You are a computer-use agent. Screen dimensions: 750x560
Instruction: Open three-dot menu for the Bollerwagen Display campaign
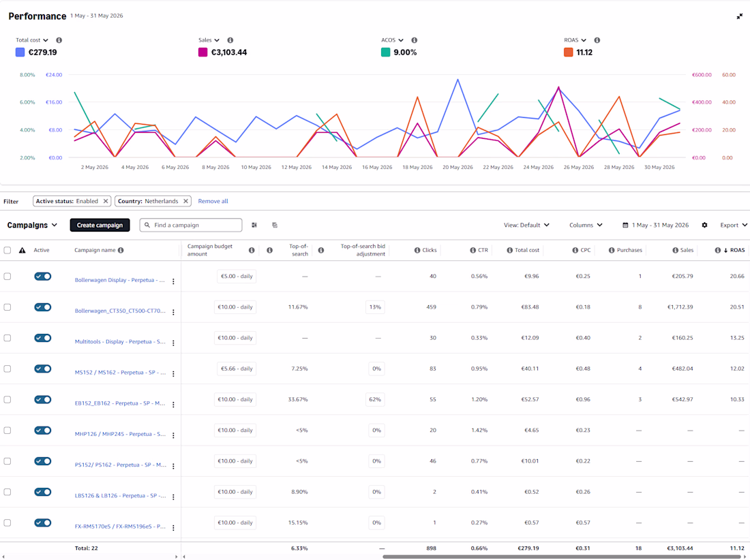(173, 281)
